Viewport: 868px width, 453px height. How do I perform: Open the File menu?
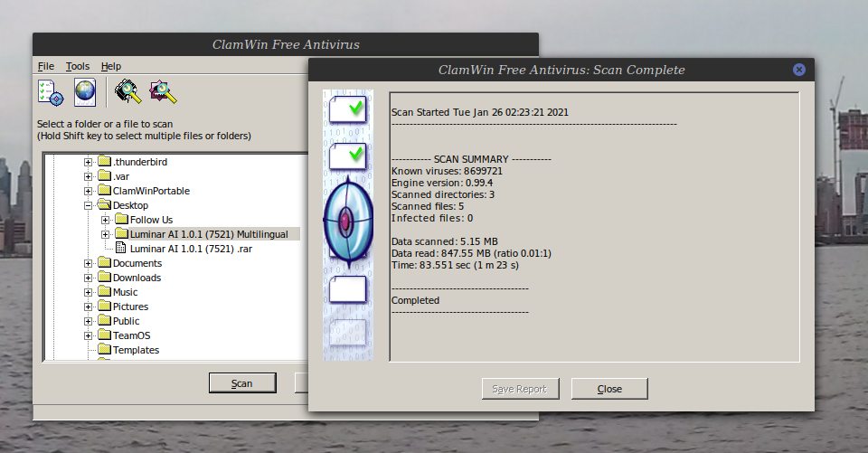pyautogui.click(x=46, y=66)
